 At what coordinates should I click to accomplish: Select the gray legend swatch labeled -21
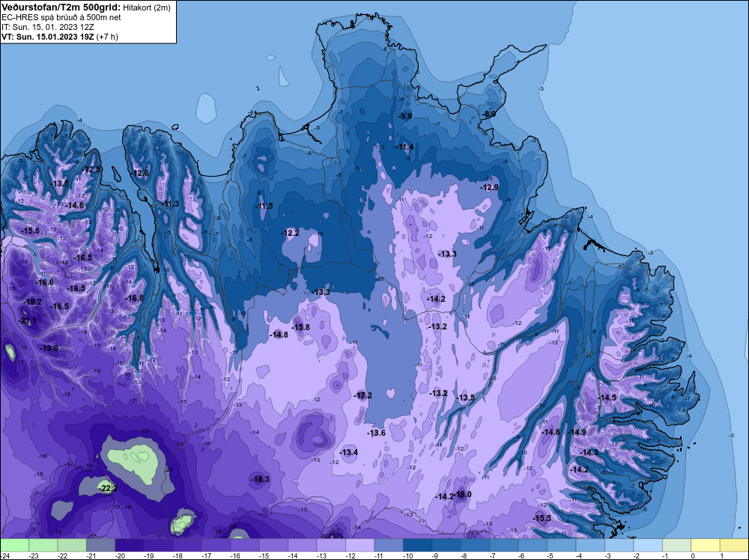[101, 545]
